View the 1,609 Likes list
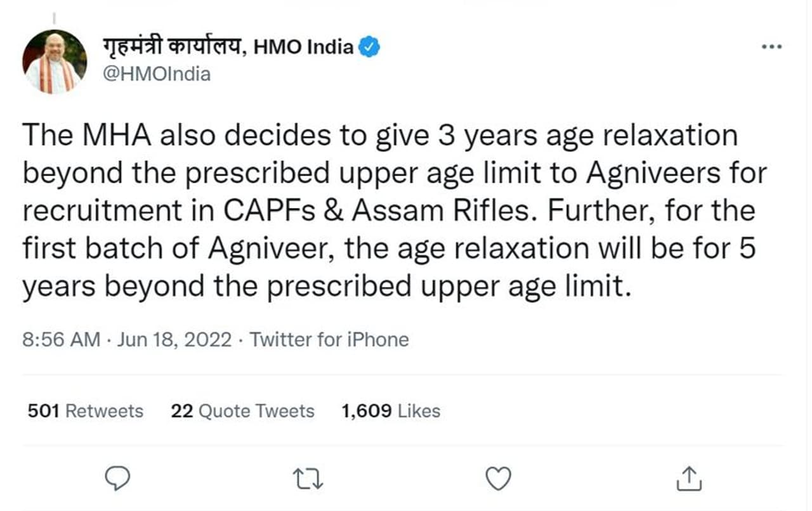 [x=390, y=411]
